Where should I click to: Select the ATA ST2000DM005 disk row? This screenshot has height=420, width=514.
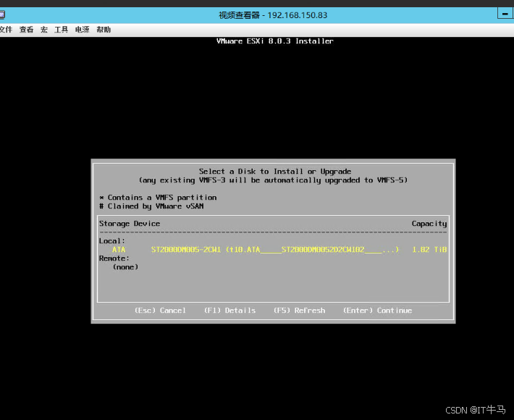coord(273,250)
